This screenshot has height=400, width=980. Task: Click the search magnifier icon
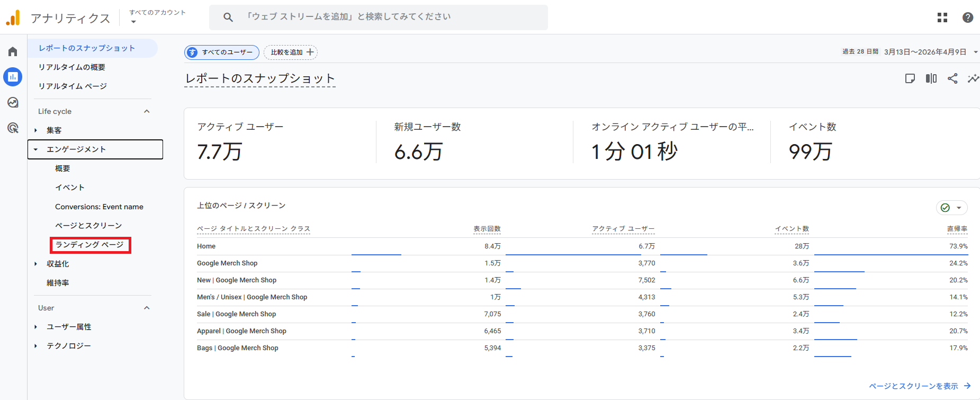[228, 17]
